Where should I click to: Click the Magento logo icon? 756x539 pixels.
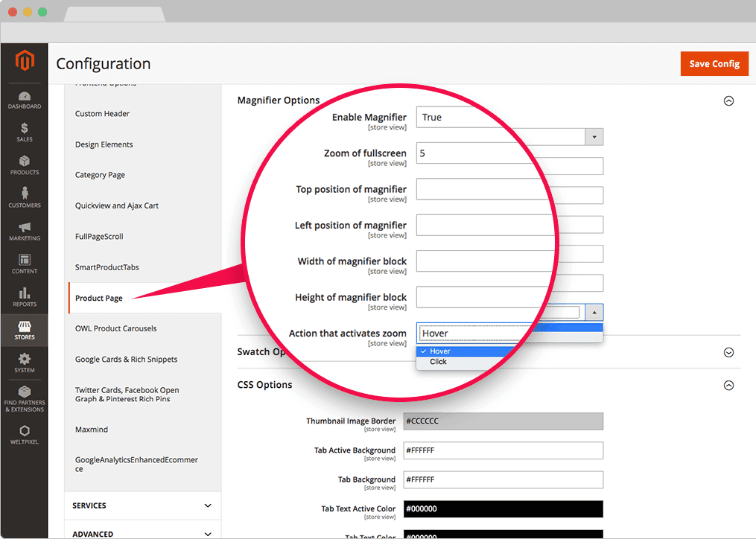click(25, 63)
